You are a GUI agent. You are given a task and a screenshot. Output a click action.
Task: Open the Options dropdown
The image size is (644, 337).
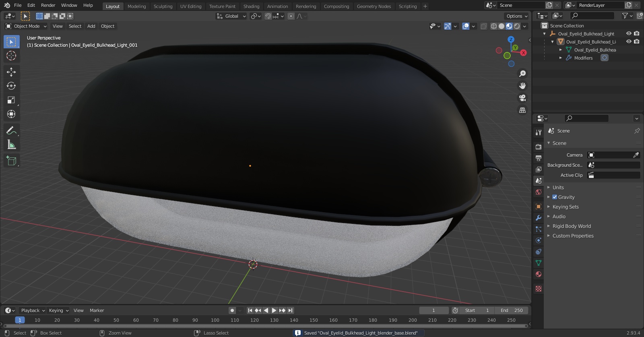point(517,16)
